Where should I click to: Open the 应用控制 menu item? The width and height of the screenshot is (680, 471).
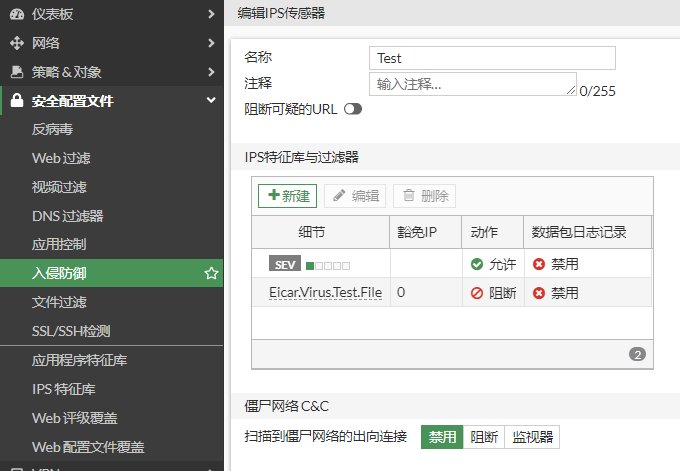(x=59, y=244)
